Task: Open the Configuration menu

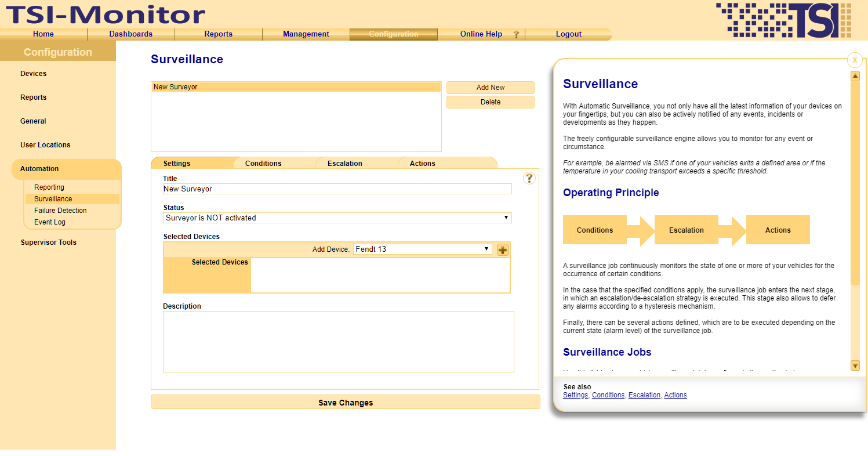Action: click(x=394, y=34)
